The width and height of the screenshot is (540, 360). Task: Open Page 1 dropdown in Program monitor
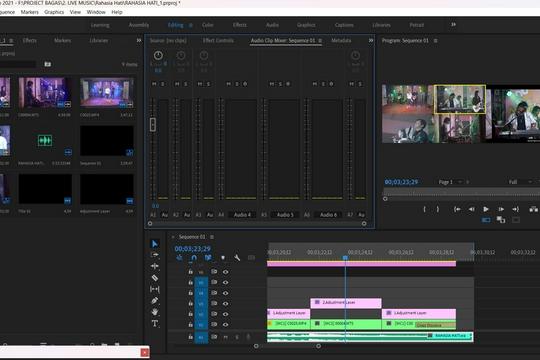(x=450, y=182)
